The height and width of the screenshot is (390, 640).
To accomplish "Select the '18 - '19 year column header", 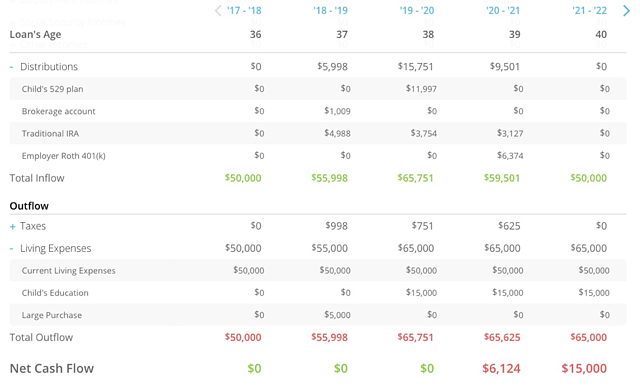I will point(331,11).
